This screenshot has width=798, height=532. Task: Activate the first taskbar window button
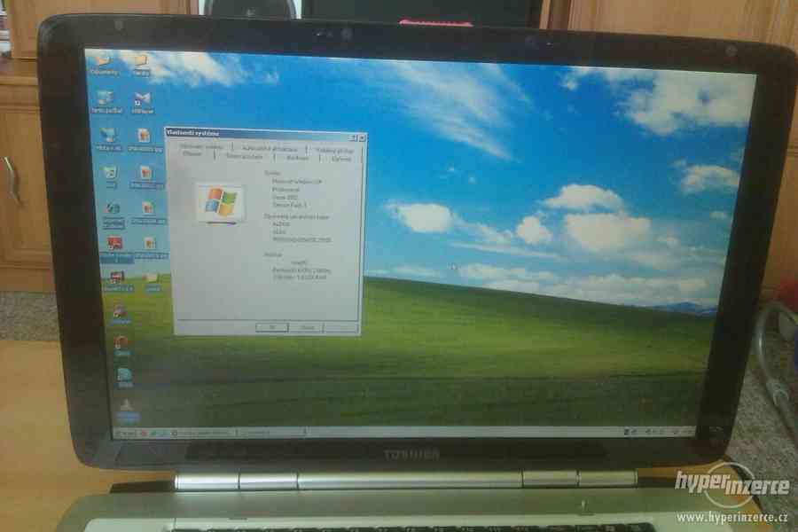point(202,433)
